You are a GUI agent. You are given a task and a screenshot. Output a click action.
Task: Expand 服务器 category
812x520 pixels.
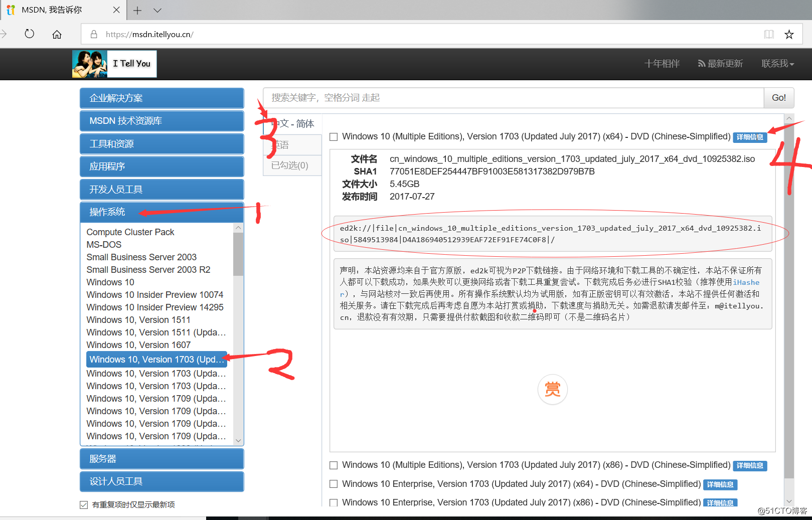162,459
